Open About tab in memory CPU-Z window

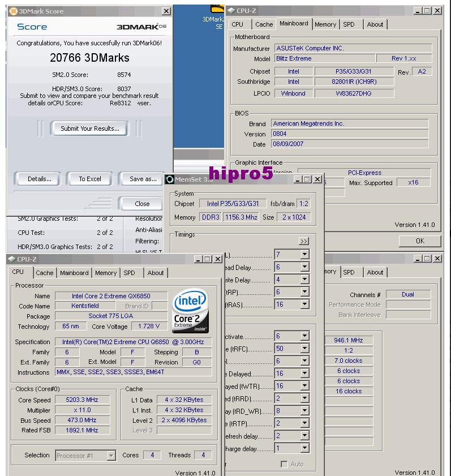coord(375,272)
